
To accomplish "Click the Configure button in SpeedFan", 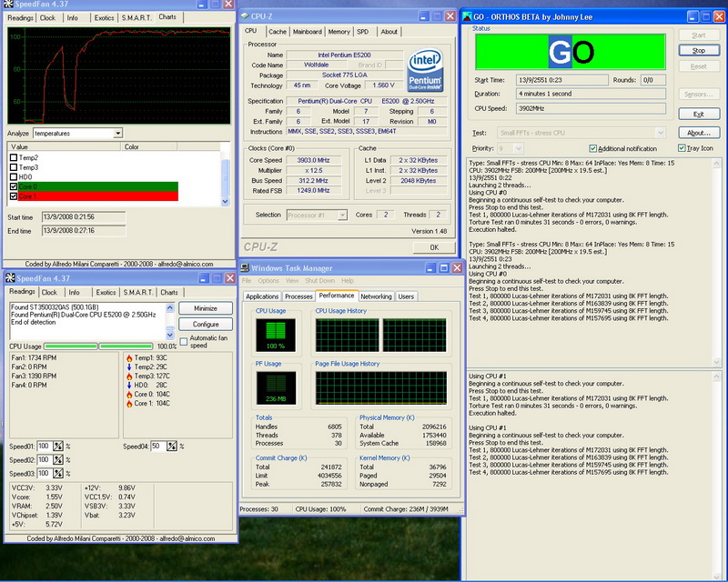I will pyautogui.click(x=206, y=324).
